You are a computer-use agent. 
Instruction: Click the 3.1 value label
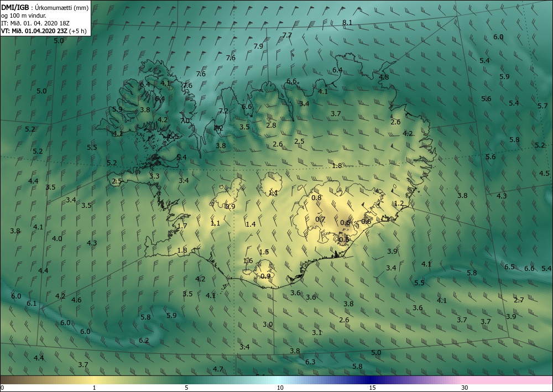[317, 333]
